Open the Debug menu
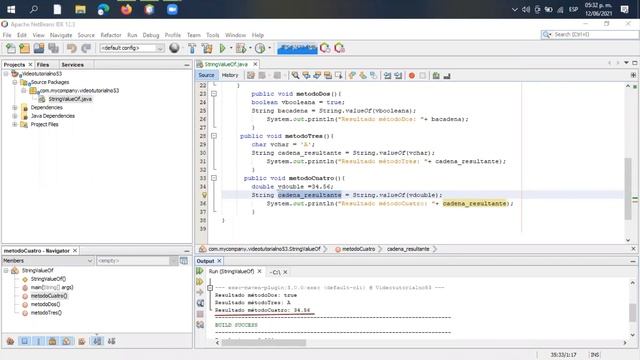 coord(151,35)
